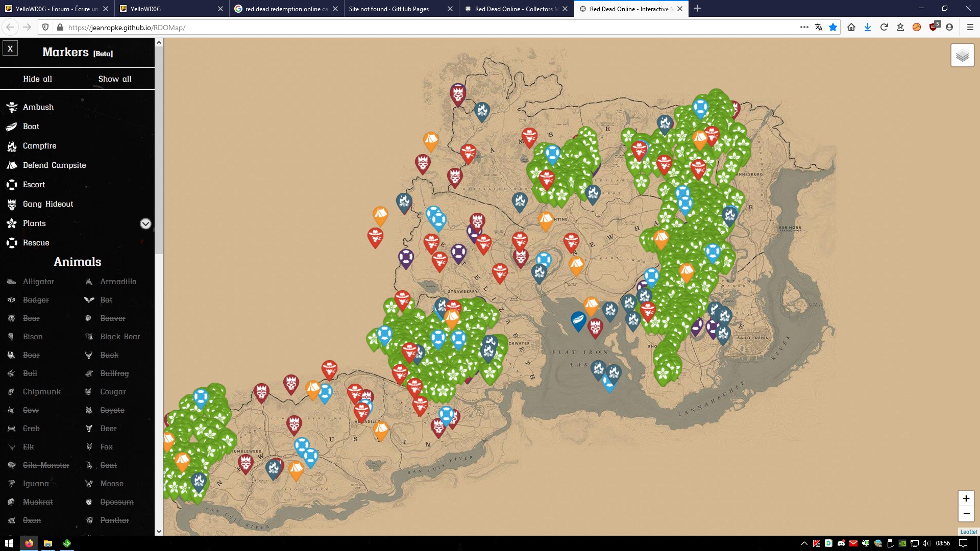The image size is (980, 551).
Task: Open the Firefox hamburger menu
Action: (x=970, y=28)
